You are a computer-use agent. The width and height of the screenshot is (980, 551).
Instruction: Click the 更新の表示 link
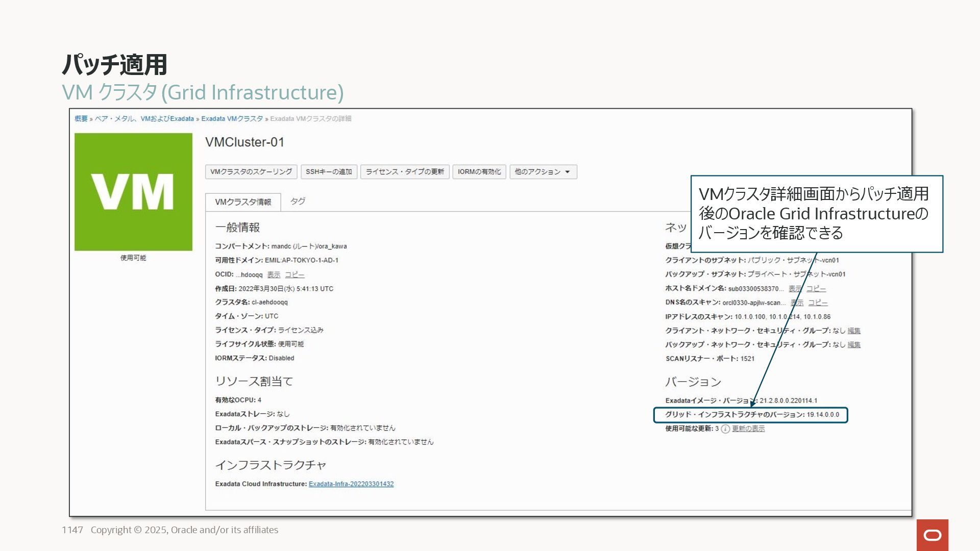coord(748,429)
